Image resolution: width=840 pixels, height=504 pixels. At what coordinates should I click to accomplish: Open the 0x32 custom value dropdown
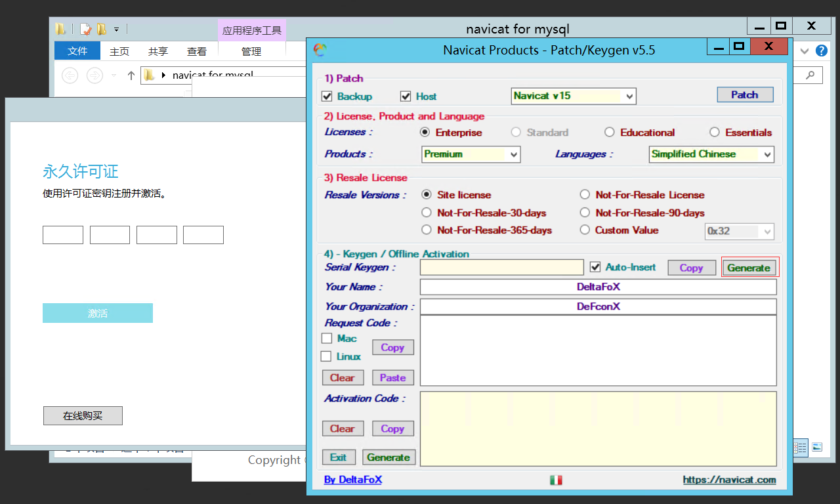[740, 231]
